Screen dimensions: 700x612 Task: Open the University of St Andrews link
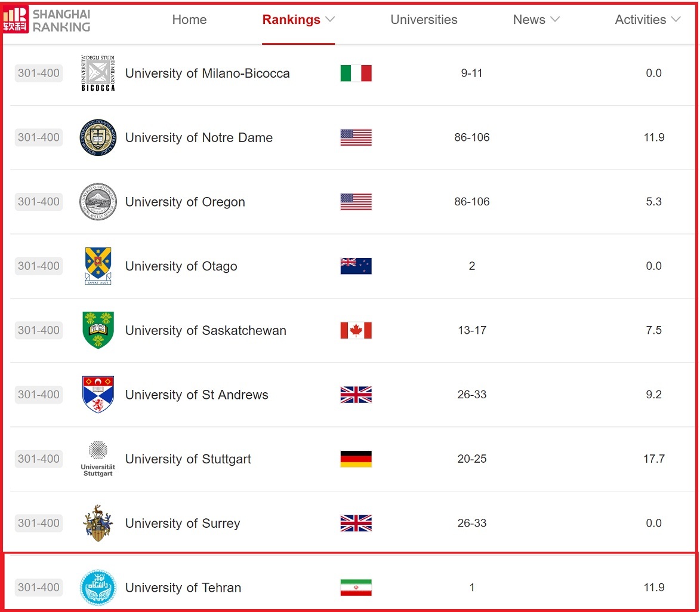(196, 395)
